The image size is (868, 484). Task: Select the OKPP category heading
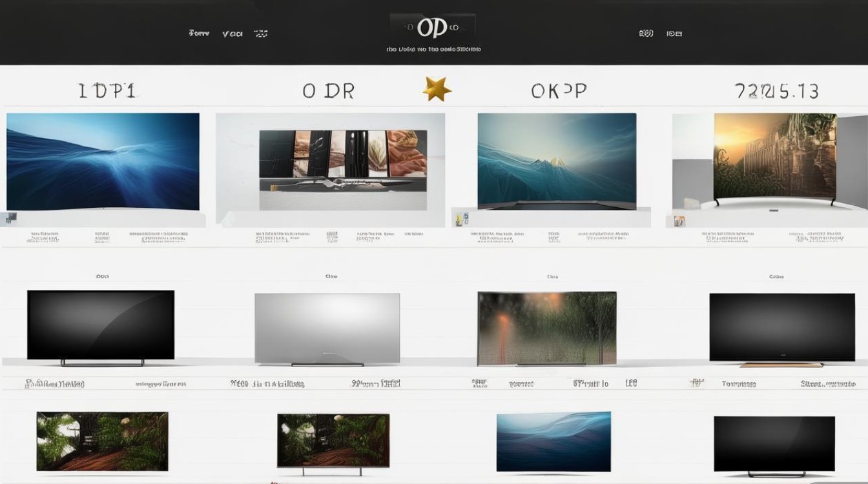click(x=559, y=91)
